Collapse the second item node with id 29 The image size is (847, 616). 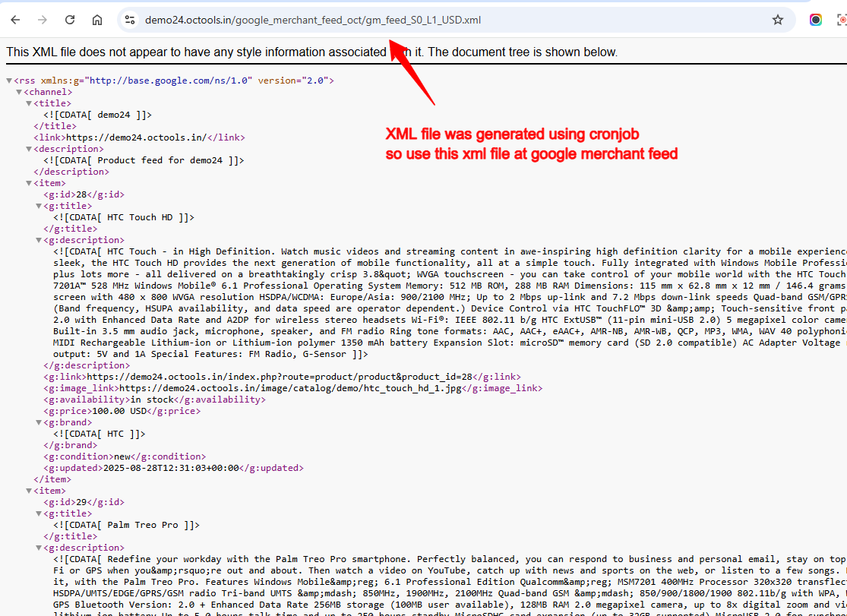(x=29, y=491)
